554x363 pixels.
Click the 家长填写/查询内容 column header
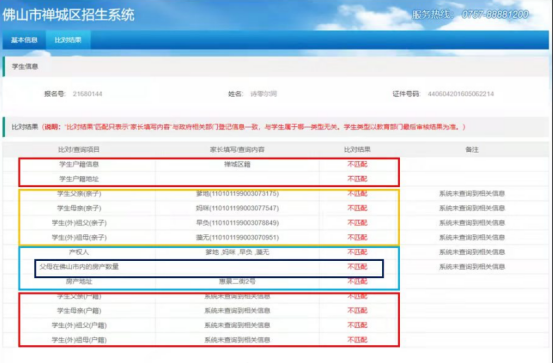tap(237, 150)
